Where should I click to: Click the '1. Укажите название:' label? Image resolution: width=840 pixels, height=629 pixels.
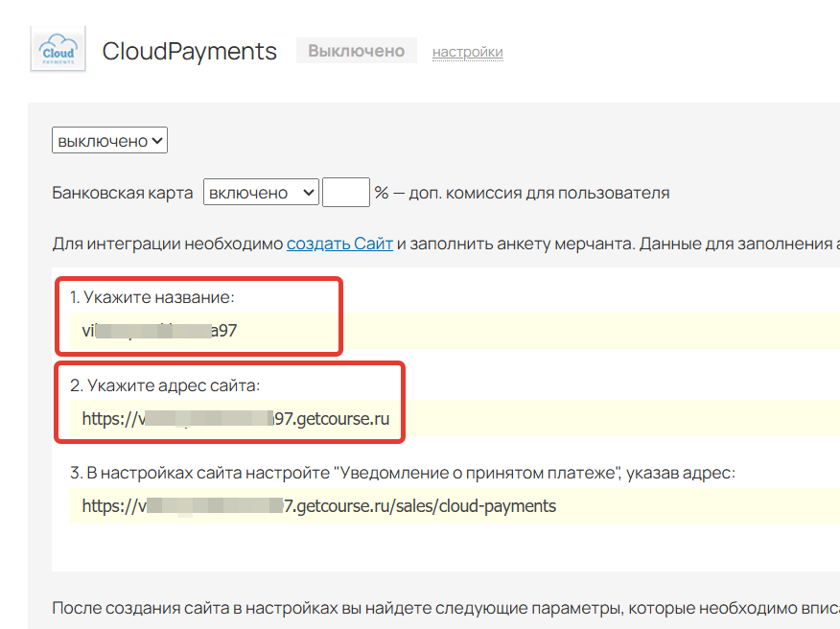tap(152, 297)
